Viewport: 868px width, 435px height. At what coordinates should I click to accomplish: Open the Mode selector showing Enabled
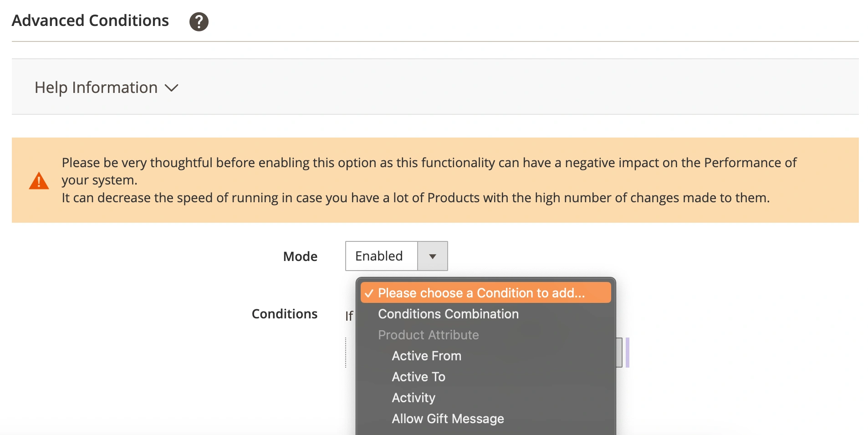(x=381, y=256)
